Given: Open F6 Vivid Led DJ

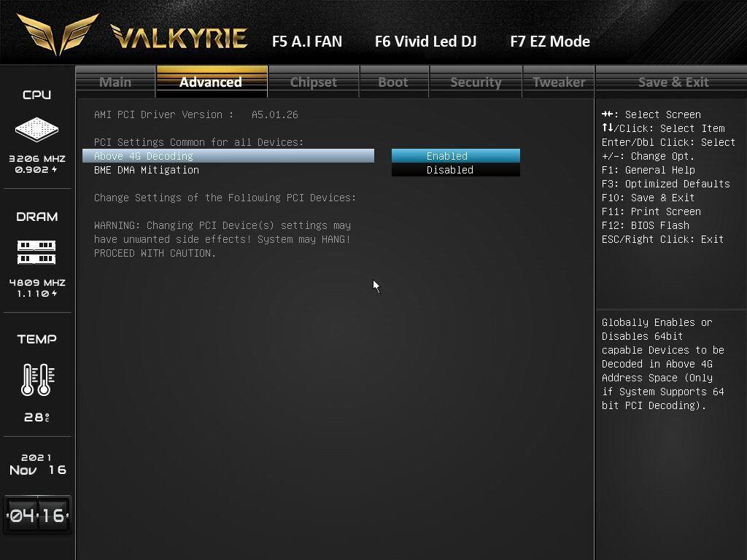Looking at the screenshot, I should click(x=425, y=42).
